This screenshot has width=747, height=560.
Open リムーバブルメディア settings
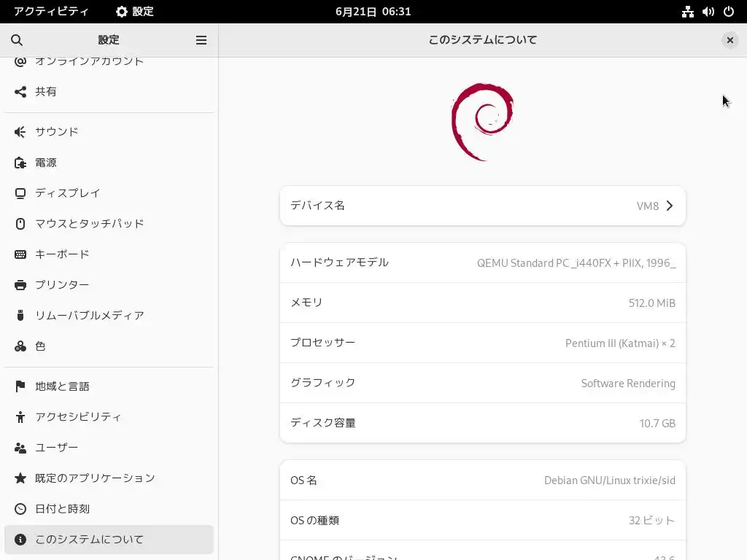click(109, 315)
